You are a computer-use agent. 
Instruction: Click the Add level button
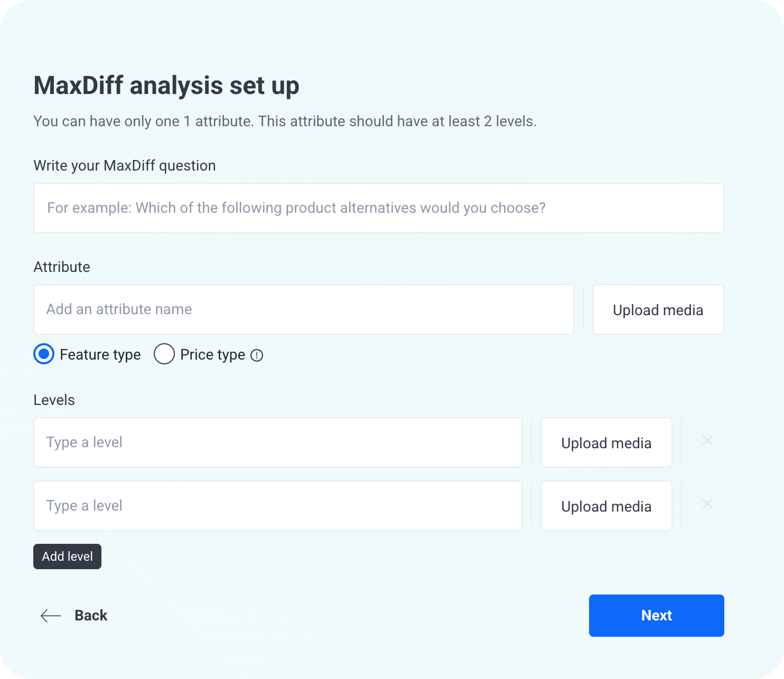tap(67, 556)
